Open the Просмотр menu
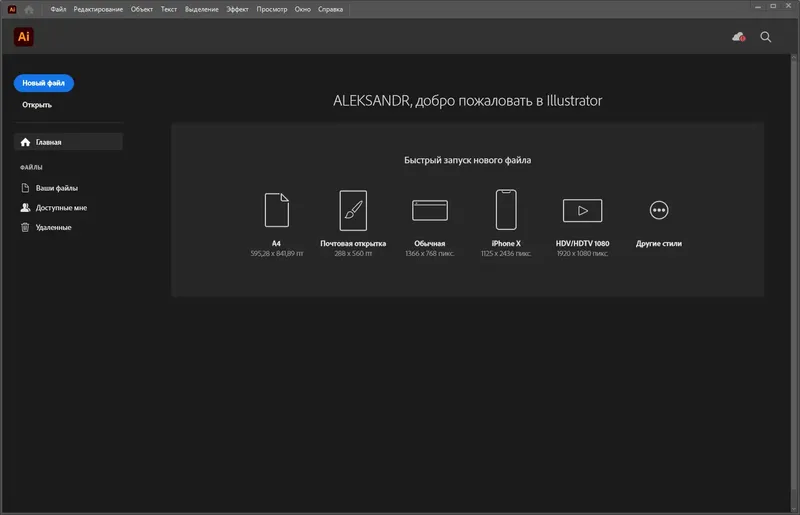This screenshot has height=515, width=800. [x=271, y=9]
